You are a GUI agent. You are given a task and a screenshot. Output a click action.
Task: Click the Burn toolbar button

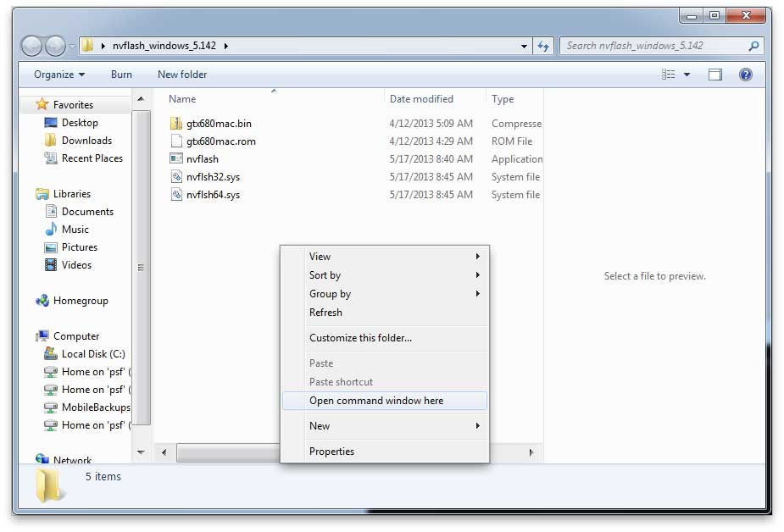(121, 75)
